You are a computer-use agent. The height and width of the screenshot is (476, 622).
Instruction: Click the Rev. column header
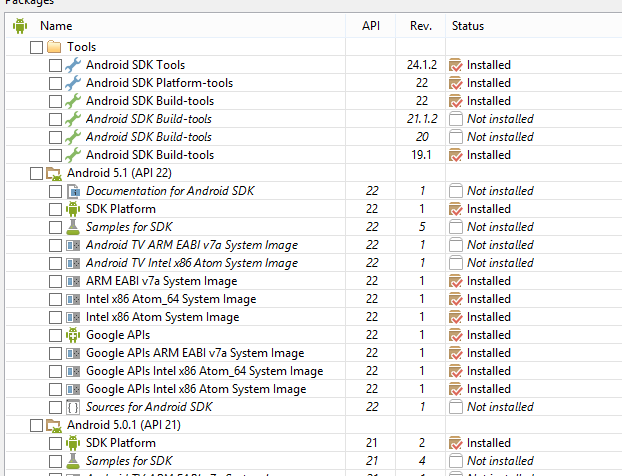421,25
